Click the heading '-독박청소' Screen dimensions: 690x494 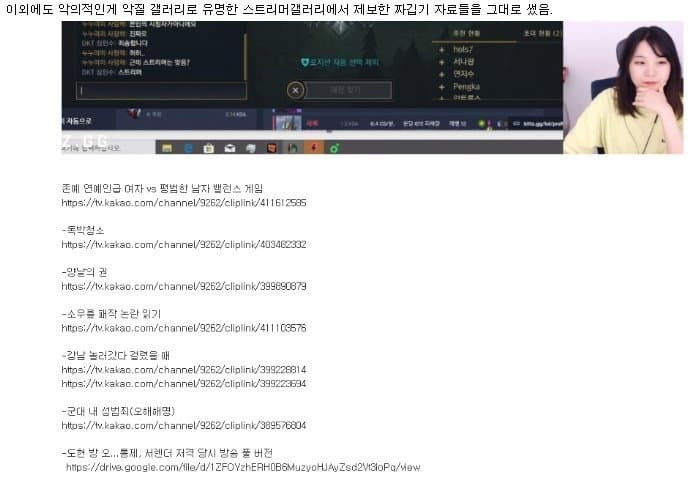click(x=83, y=230)
